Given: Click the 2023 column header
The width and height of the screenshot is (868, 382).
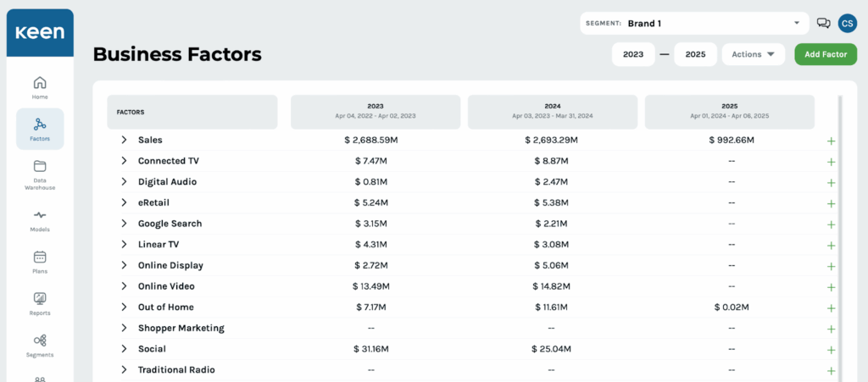Looking at the screenshot, I should [376, 112].
